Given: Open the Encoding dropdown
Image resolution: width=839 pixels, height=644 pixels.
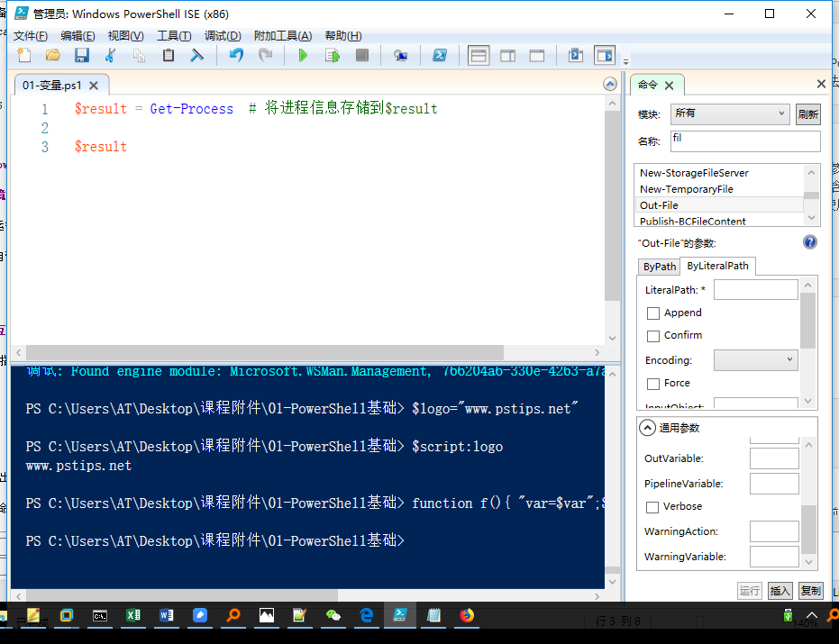Looking at the screenshot, I should [755, 360].
